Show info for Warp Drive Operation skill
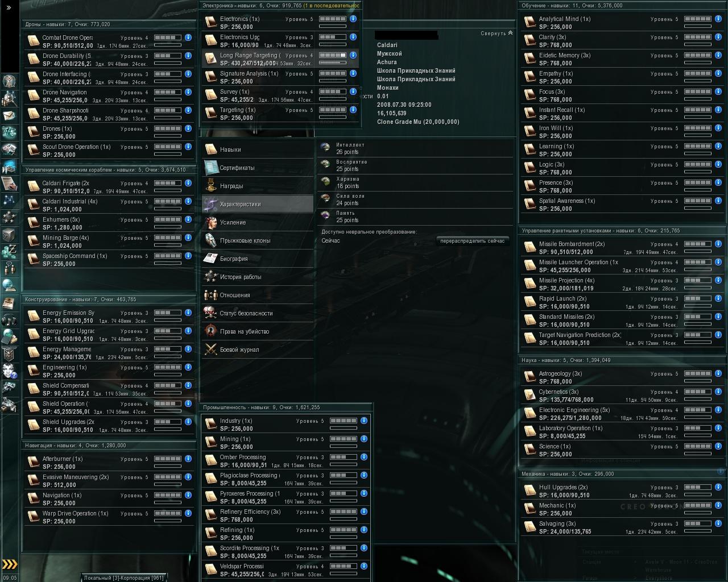This screenshot has height=582, width=728. pyautogui.click(x=188, y=513)
